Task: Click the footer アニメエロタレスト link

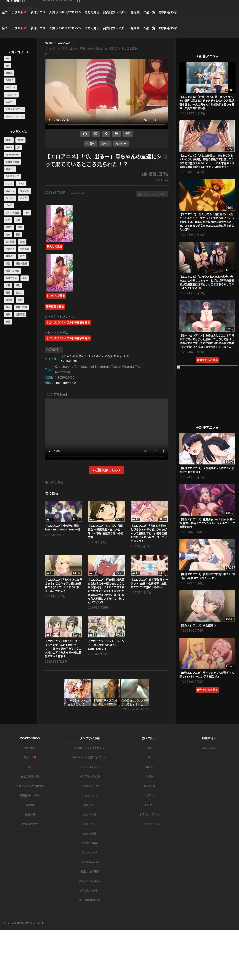Action: (90, 767)
